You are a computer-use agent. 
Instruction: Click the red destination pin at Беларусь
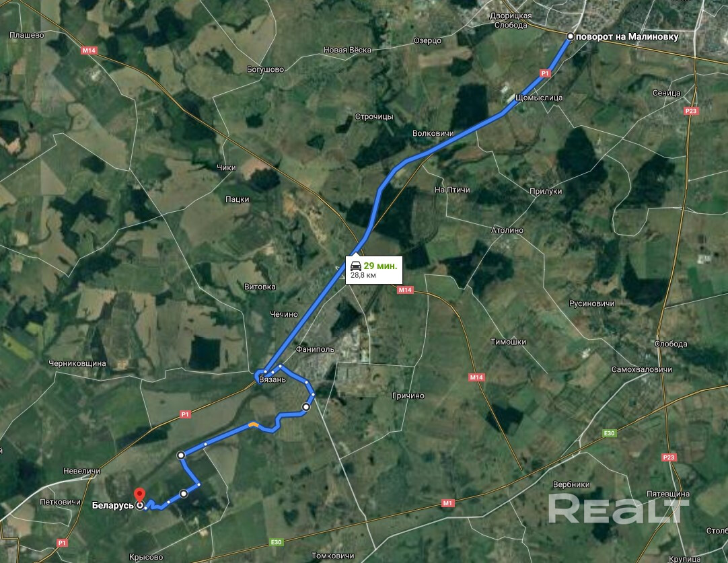(x=139, y=495)
